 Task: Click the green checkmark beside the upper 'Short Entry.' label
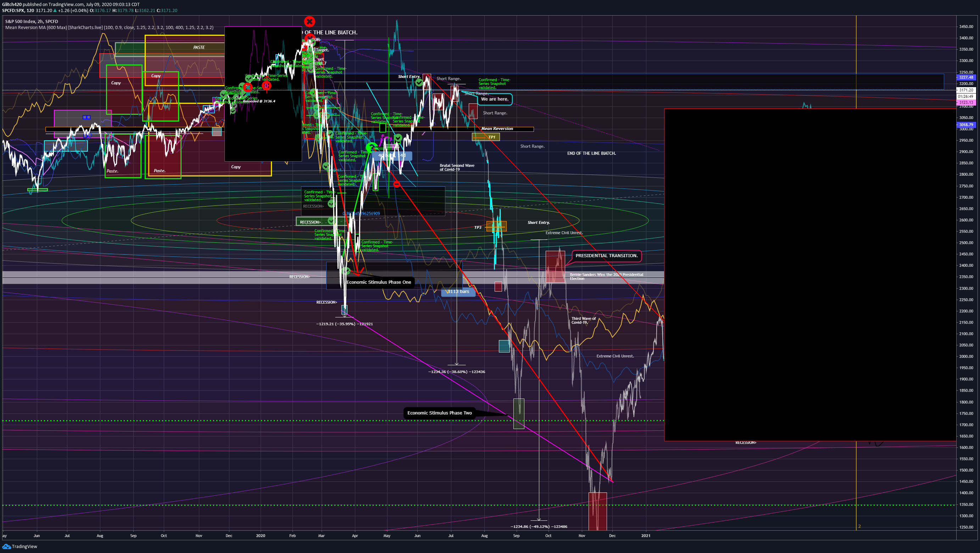click(x=419, y=83)
